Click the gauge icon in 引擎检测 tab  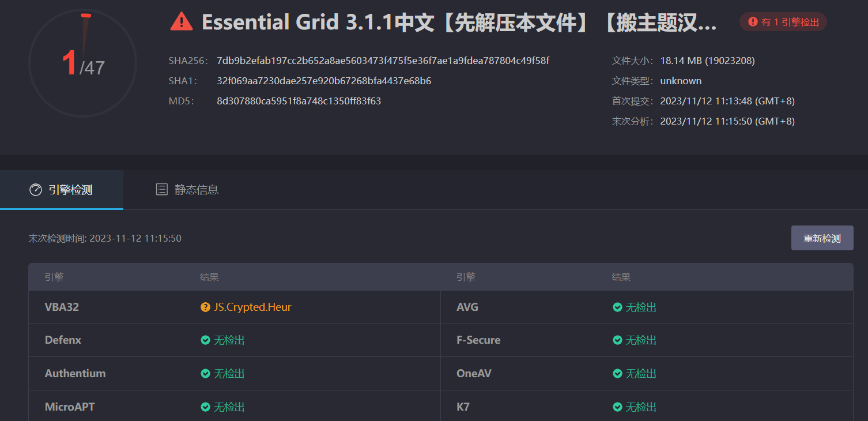(x=36, y=190)
